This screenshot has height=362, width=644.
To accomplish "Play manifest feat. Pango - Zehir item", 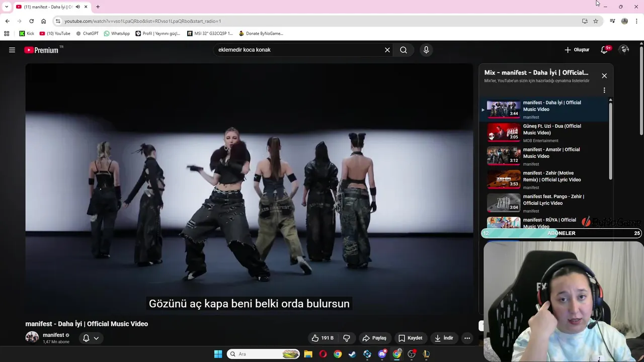I will tap(543, 203).
